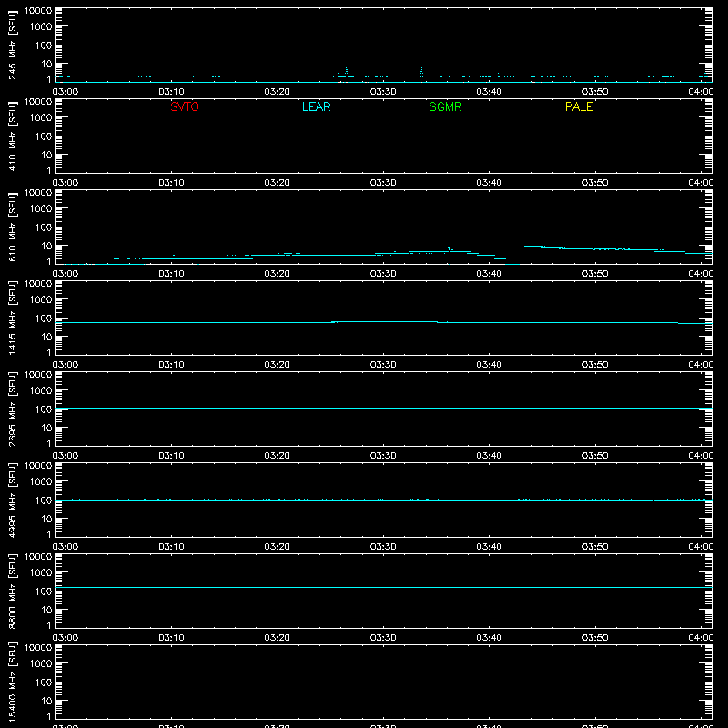Click the 2695 MHz [SFU] axis title

point(12,409)
